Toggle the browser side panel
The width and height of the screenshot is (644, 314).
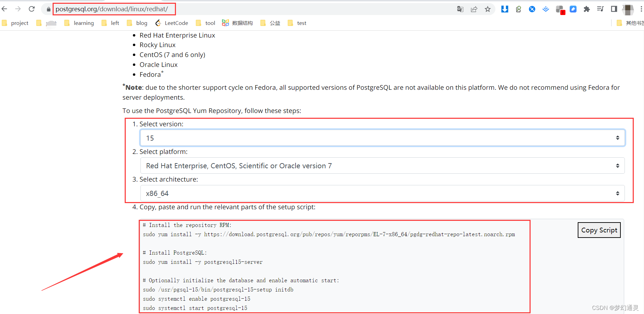click(x=614, y=9)
